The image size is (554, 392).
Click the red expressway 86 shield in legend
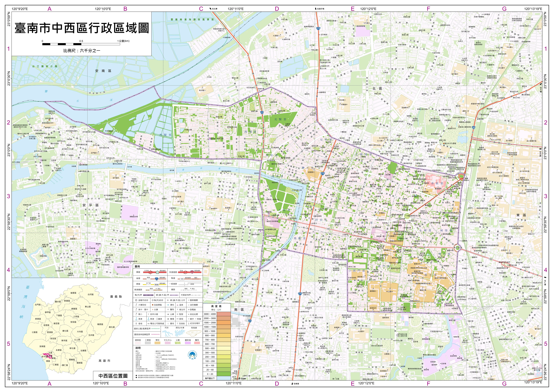[x=192, y=272]
